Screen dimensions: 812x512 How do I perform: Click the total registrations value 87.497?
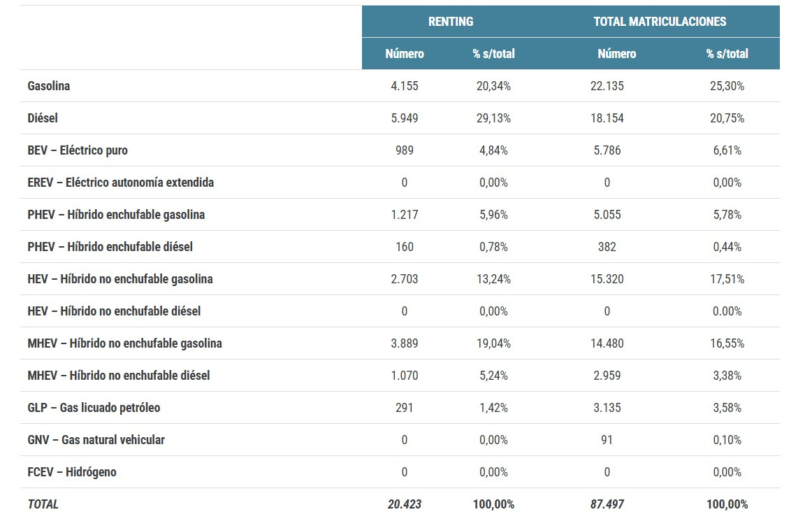[607, 504]
